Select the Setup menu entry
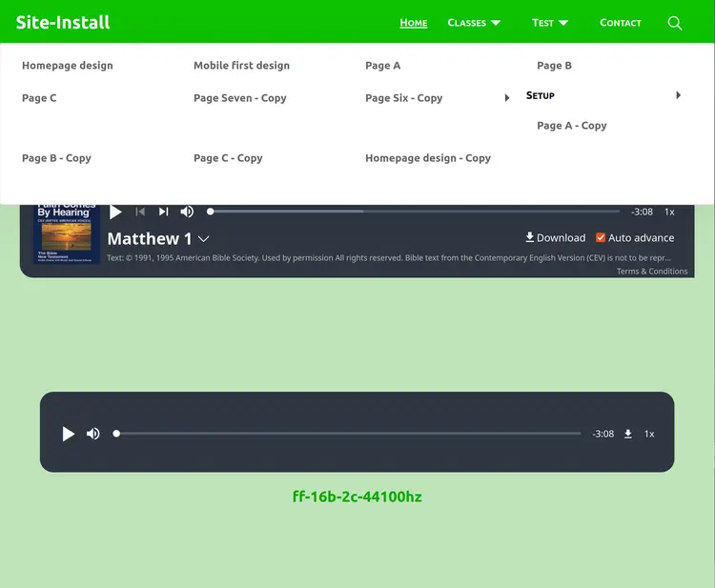 coord(541,95)
